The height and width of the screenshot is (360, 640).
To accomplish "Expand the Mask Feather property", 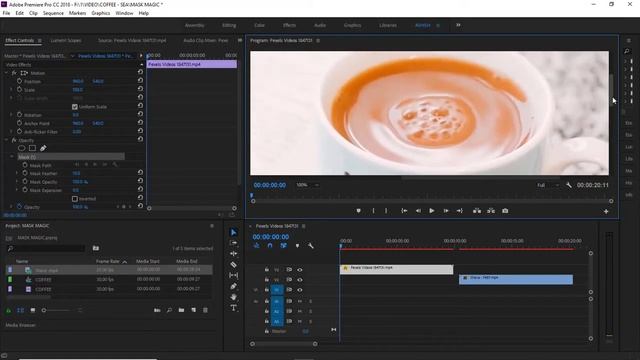I will [x=17, y=173].
